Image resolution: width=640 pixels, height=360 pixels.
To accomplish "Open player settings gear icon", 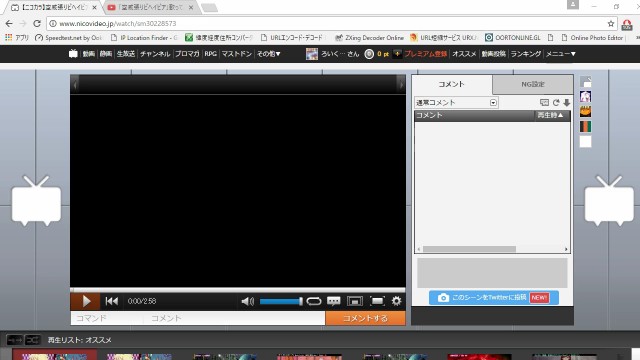I will 396,301.
